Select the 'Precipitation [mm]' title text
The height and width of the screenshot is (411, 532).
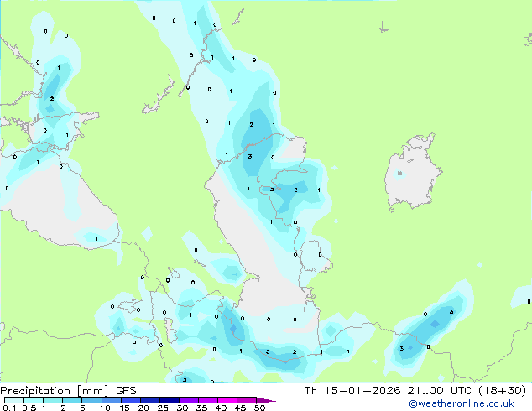coord(55,391)
